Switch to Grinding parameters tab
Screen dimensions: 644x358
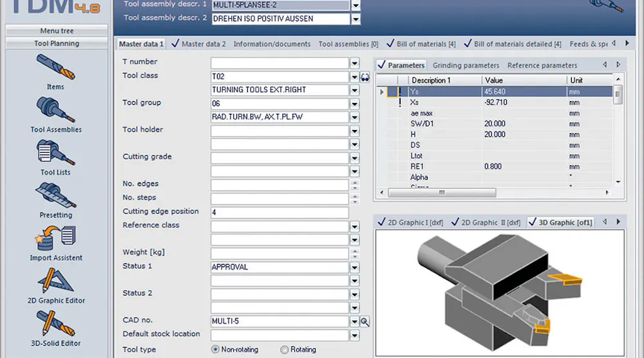[x=466, y=65]
